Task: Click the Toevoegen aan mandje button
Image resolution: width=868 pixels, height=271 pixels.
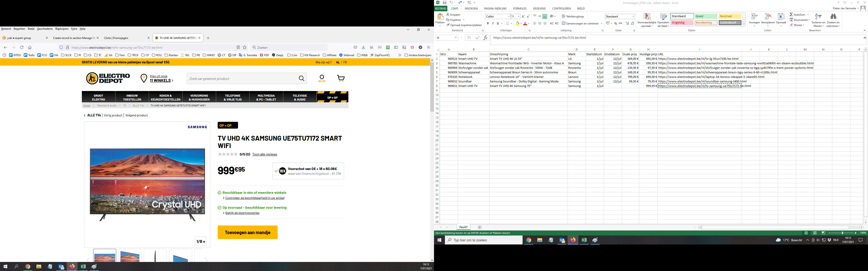Action: coord(247,232)
